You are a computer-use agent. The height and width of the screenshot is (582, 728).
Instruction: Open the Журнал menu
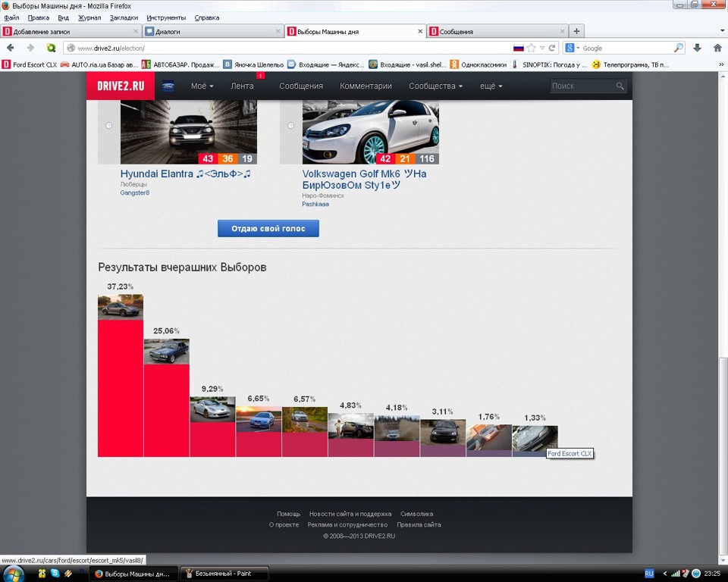click(x=89, y=17)
